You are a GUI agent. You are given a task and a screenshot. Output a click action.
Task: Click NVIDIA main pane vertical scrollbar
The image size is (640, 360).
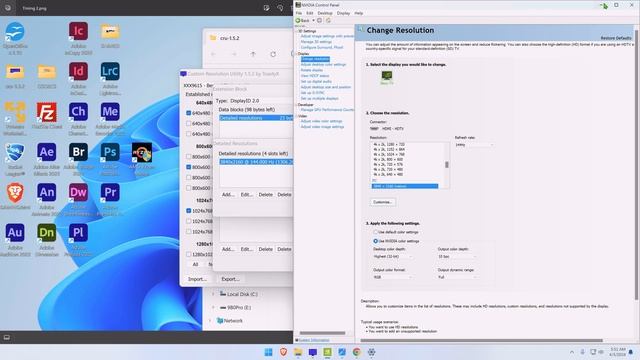pos(636,164)
